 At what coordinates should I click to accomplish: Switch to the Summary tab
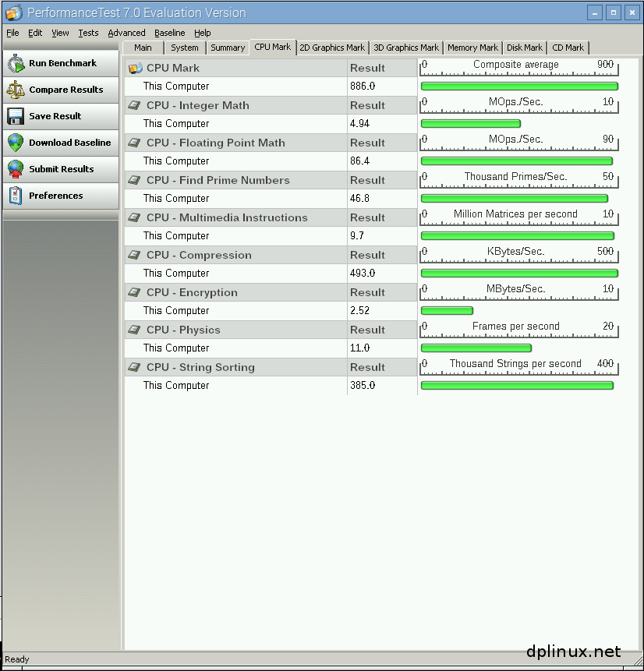tap(228, 48)
